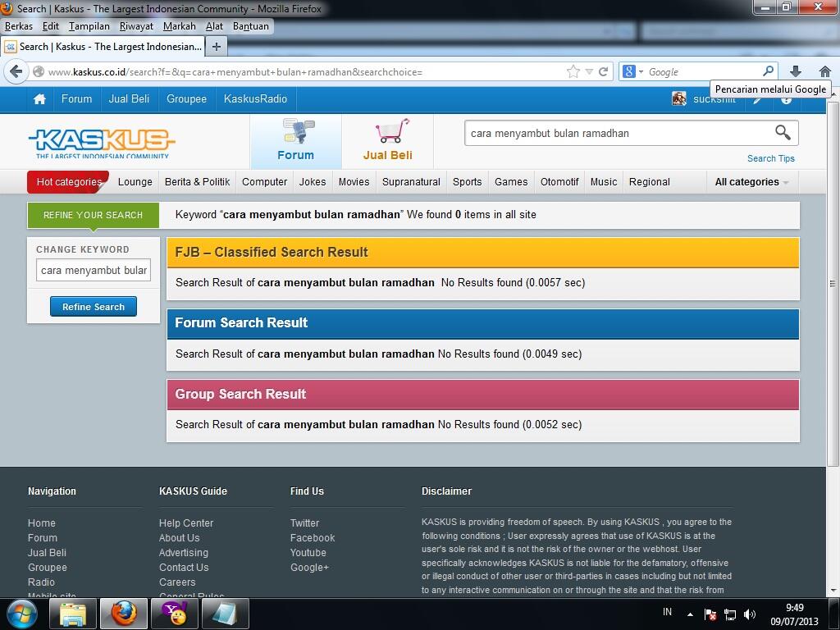
Task: Submit search with the Kaskus magnifier icon
Action: 783,132
